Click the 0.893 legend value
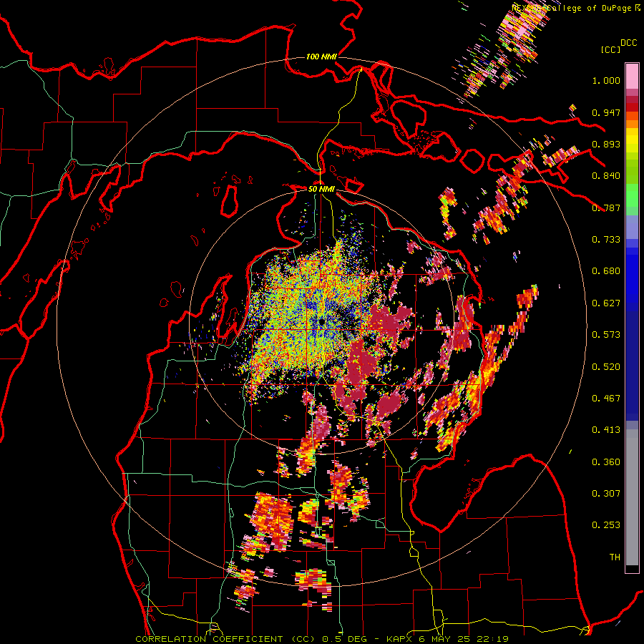 [606, 144]
